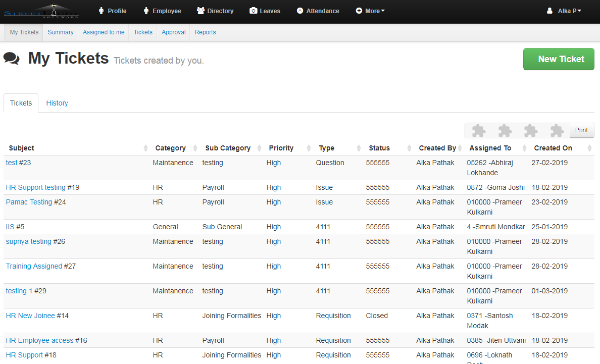Sort tickets by the Created On column
The image size is (600, 364).
(x=553, y=148)
